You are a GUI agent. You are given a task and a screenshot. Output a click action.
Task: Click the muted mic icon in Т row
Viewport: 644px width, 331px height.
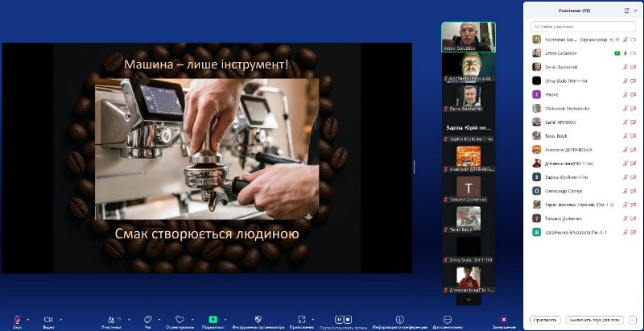pos(625,218)
